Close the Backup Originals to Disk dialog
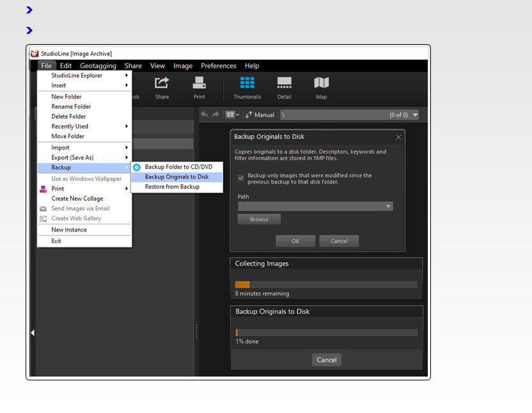This screenshot has height=413, width=532. [x=398, y=137]
